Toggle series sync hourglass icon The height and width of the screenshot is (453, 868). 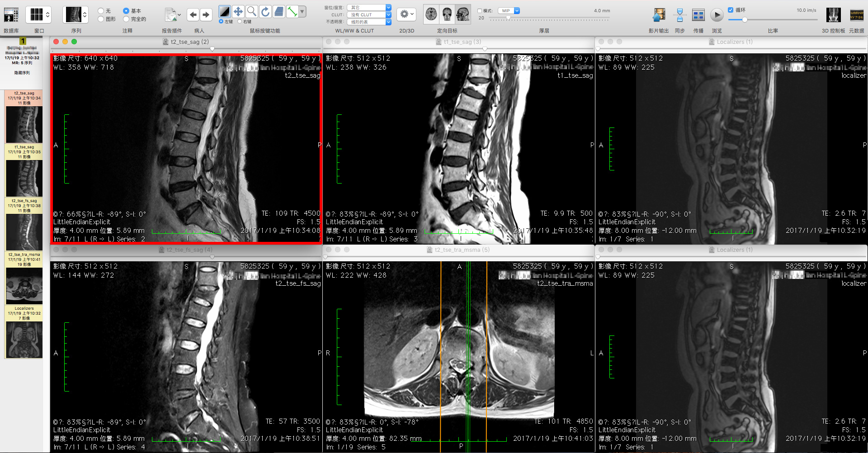pos(679,15)
